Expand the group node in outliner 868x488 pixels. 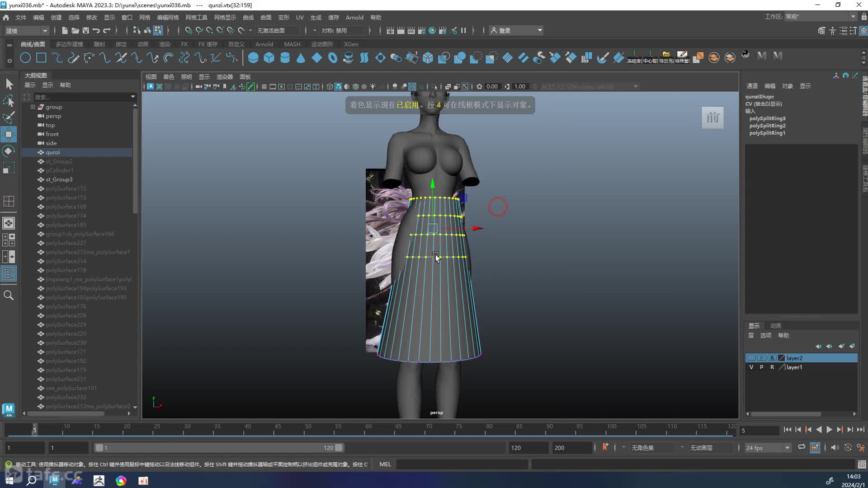pos(33,107)
